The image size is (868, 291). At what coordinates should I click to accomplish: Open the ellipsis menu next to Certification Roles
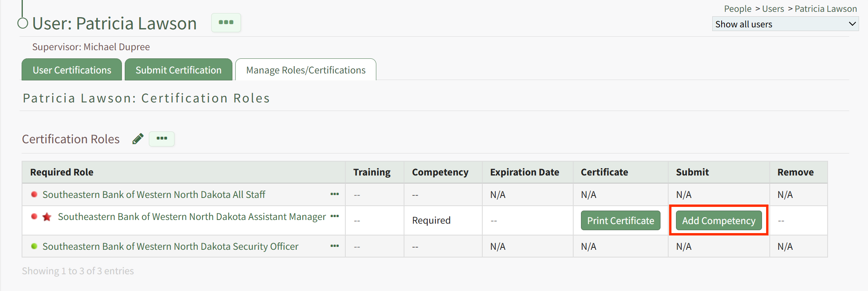162,139
